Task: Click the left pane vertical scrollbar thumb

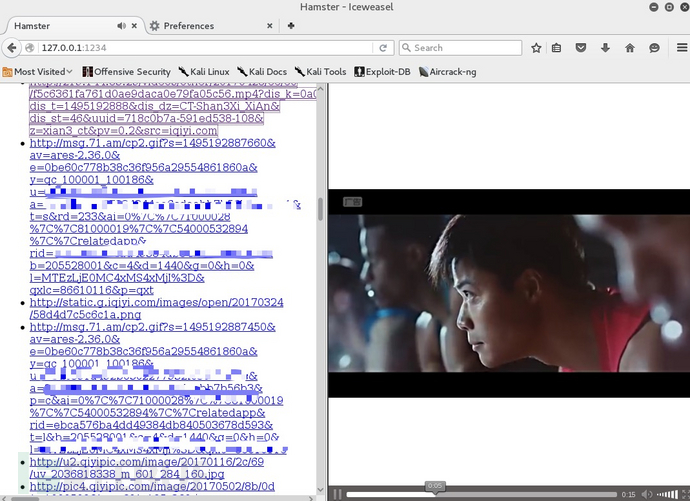Action: click(320, 209)
